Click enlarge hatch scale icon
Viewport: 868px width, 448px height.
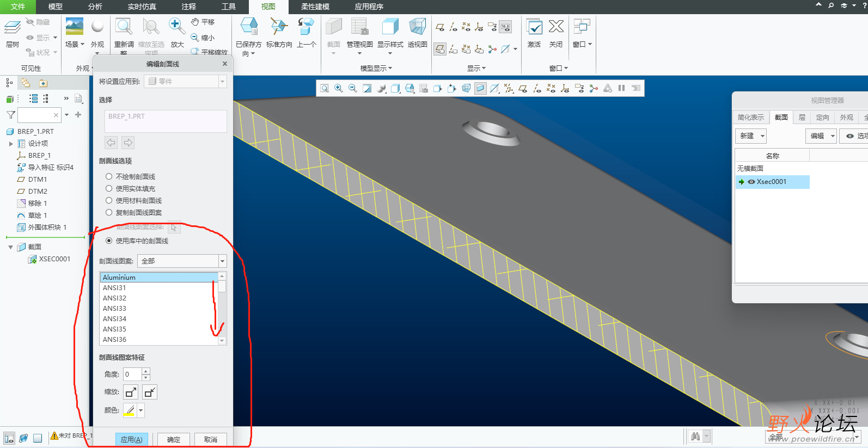point(131,392)
